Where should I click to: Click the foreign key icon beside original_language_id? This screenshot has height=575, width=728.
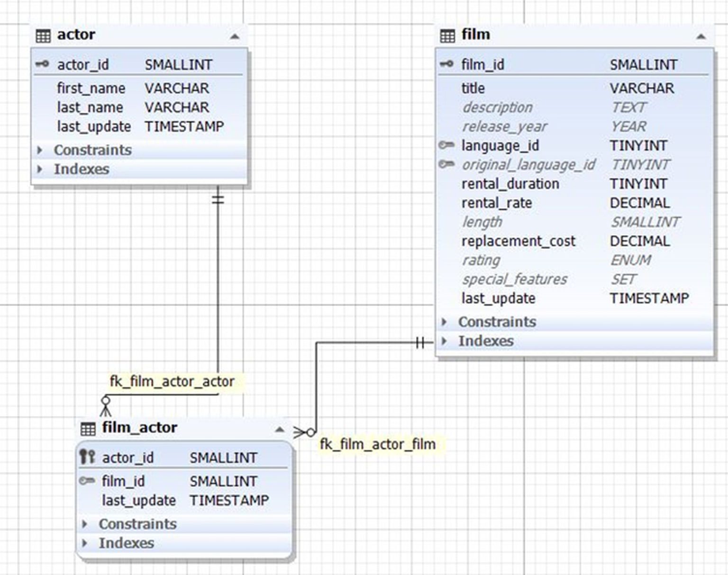click(x=446, y=165)
